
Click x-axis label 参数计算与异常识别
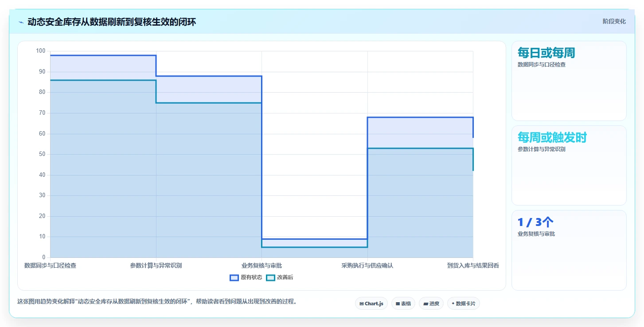click(x=156, y=265)
